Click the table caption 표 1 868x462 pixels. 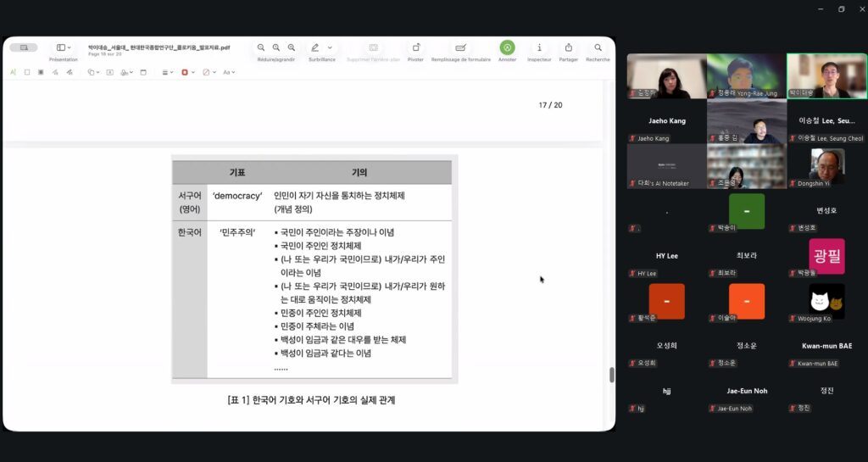(311, 400)
